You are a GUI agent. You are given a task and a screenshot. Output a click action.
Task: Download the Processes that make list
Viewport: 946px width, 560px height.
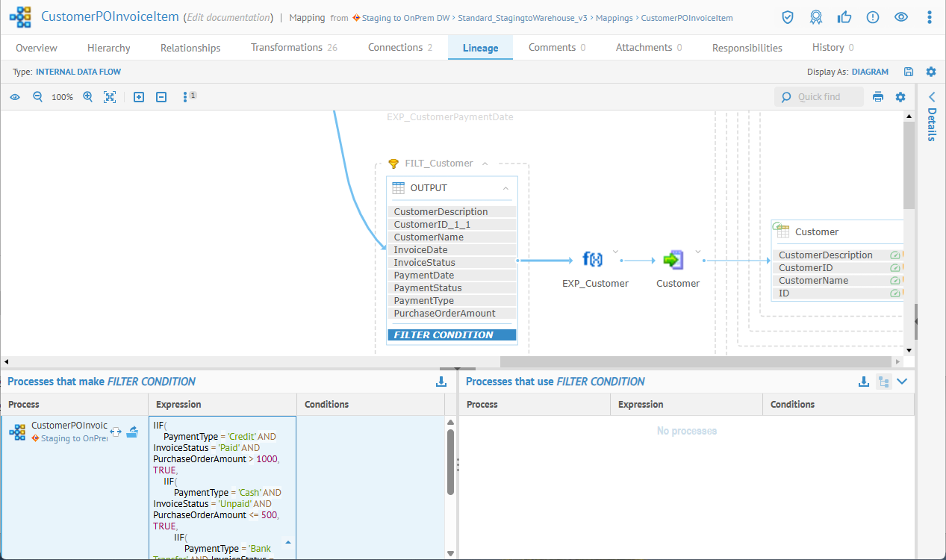click(441, 382)
